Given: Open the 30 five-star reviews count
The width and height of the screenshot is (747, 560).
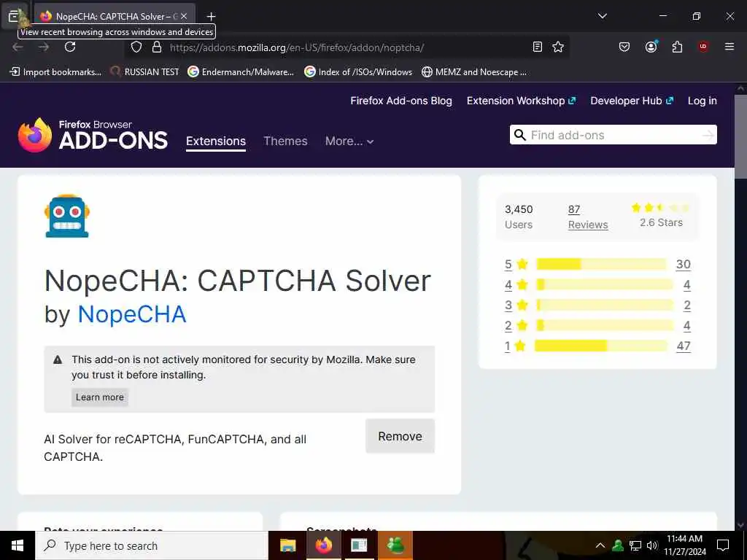Looking at the screenshot, I should 683,264.
